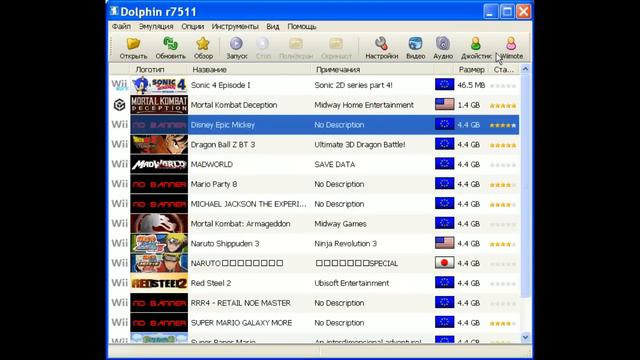Click the Sonic 4 banner thumbnail
The height and width of the screenshot is (360, 640).
click(x=159, y=85)
